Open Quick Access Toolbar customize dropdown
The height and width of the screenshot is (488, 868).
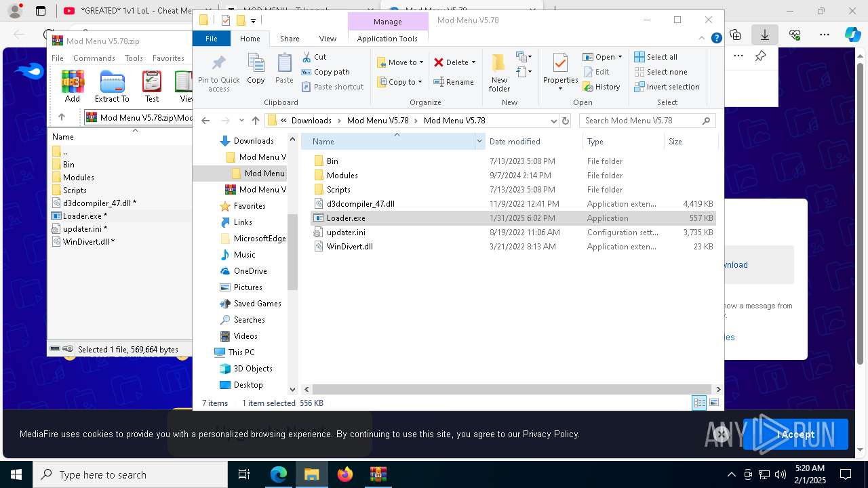tap(253, 20)
